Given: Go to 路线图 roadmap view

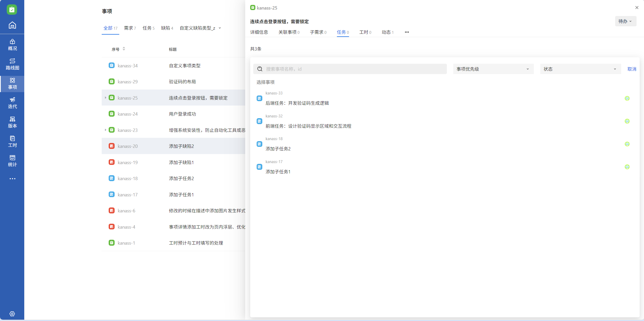Looking at the screenshot, I should pyautogui.click(x=12, y=64).
